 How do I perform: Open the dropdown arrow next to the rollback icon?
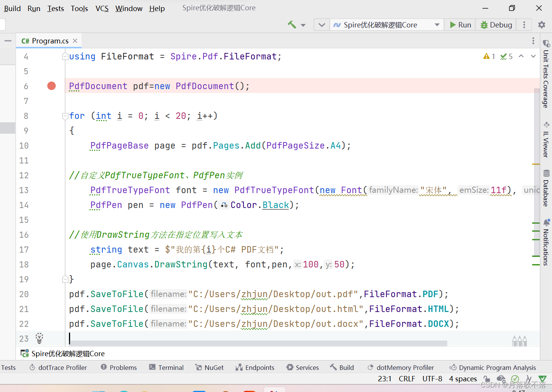(x=303, y=24)
